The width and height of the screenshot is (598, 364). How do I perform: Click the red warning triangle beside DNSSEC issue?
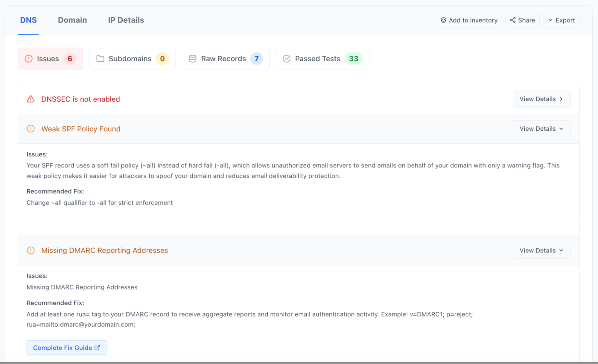[x=31, y=99]
